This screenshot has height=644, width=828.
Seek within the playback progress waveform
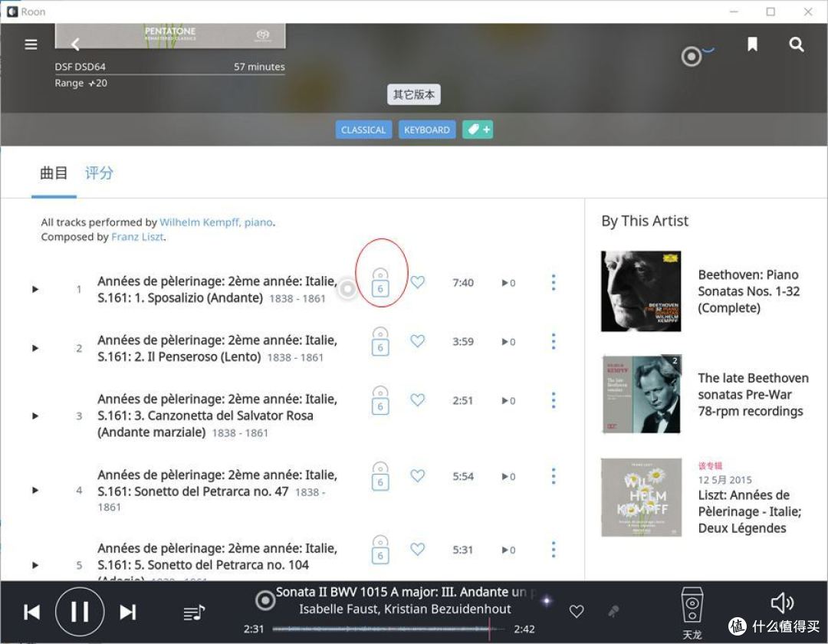click(x=388, y=629)
